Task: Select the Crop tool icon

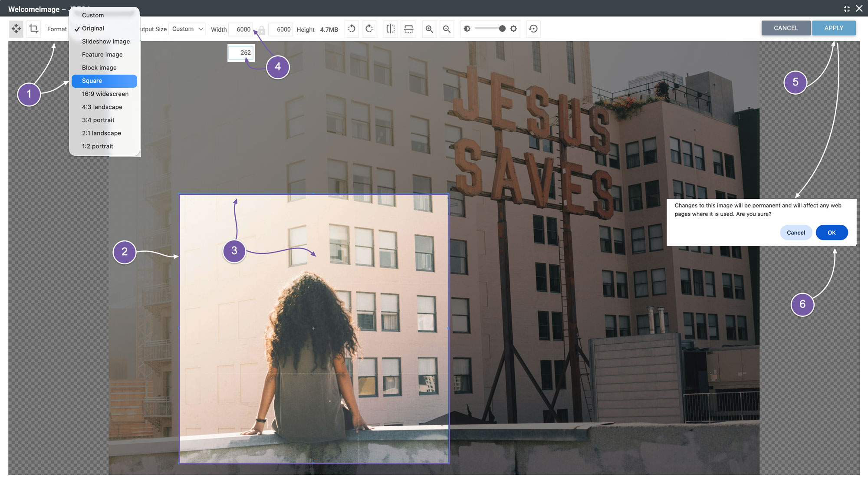Action: [33, 29]
